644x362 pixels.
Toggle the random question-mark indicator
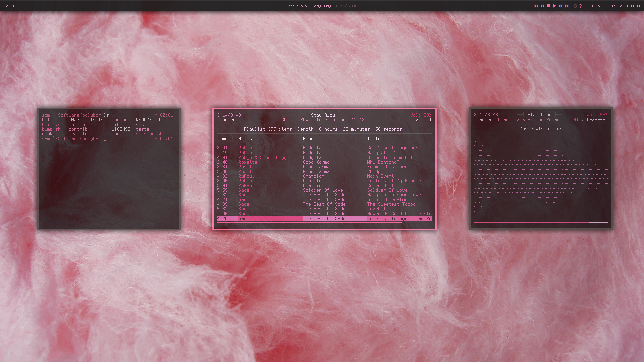[x=580, y=6]
